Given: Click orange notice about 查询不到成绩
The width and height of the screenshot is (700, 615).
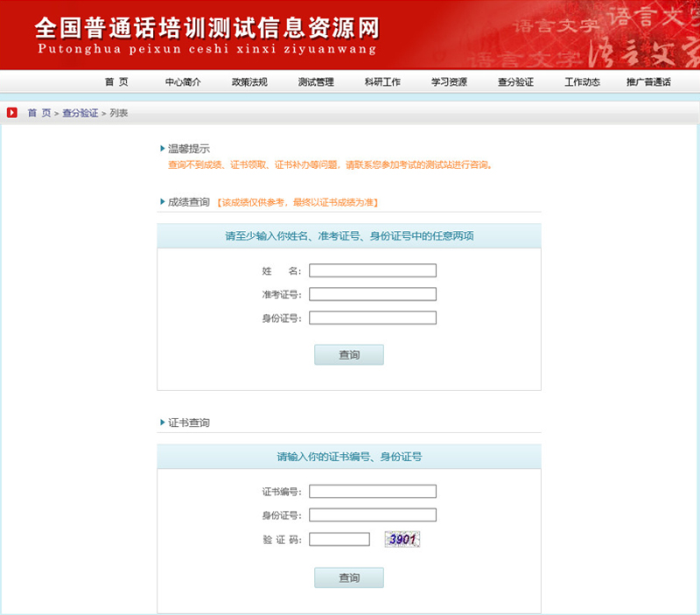Looking at the screenshot, I should point(331,165).
